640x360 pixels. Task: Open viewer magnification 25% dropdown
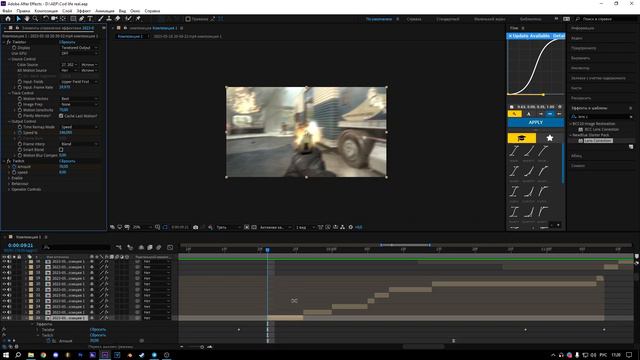(142, 227)
